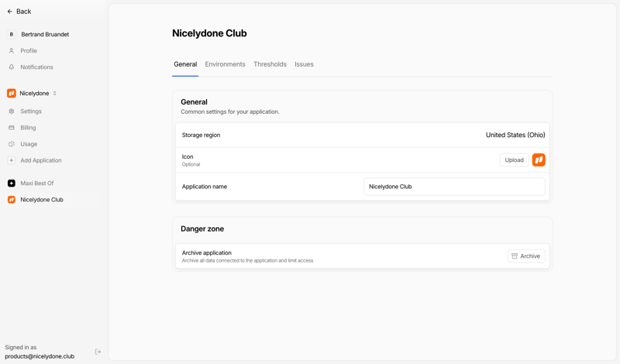Screen dimensions: 620x364
Task: Click the United States (Ohio) storage value
Action: coord(515,135)
